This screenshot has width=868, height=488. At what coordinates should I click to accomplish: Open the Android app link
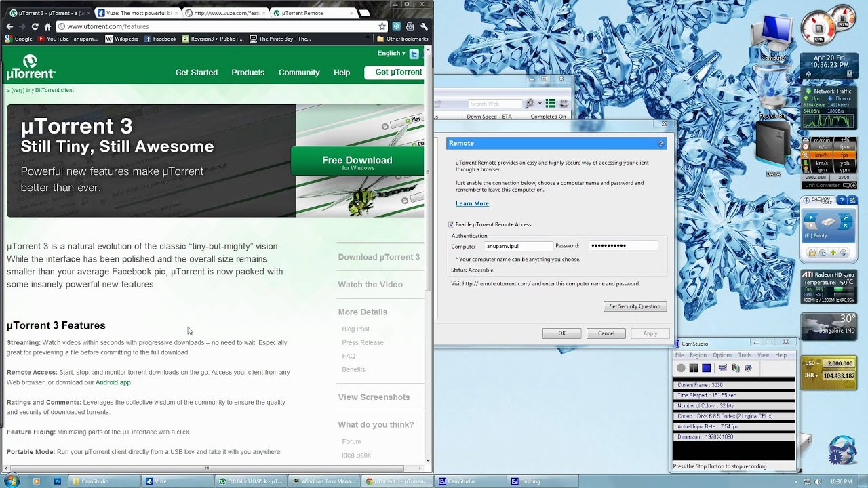[x=113, y=382]
